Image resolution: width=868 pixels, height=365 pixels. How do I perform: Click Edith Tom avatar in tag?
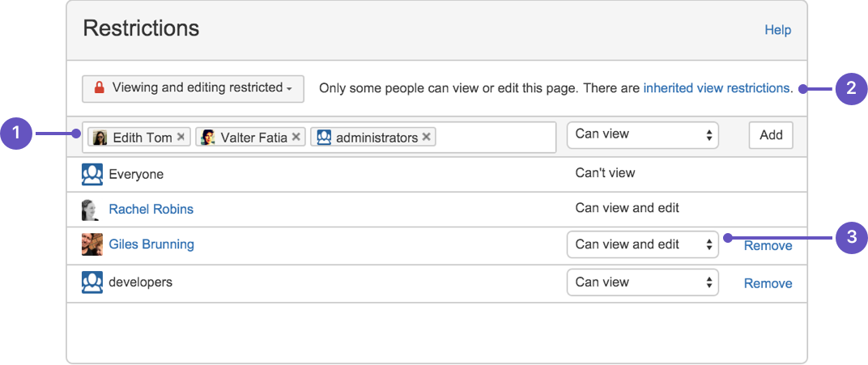(100, 137)
